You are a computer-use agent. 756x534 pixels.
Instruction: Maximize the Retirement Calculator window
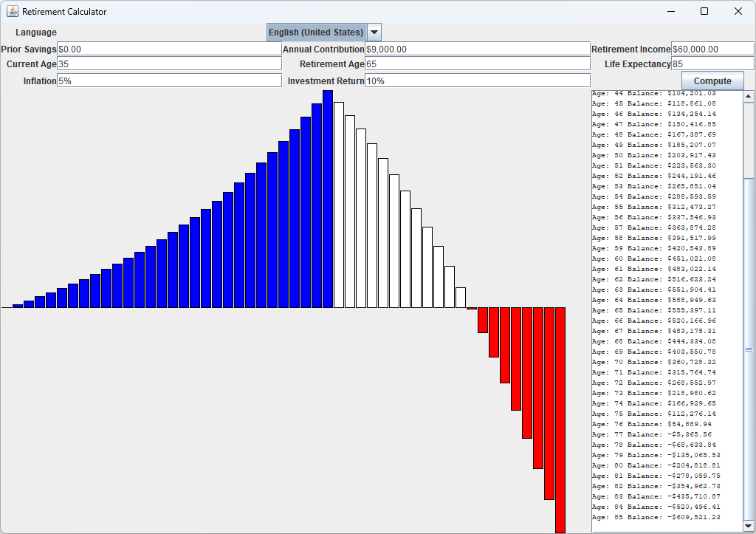704,11
